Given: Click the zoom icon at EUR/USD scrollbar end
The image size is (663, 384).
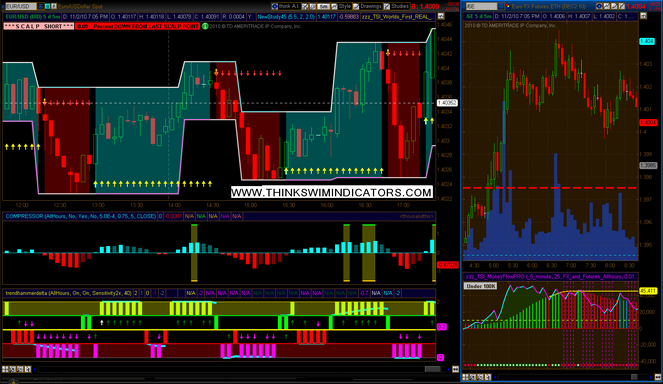Looking at the screenshot, I should (455, 369).
